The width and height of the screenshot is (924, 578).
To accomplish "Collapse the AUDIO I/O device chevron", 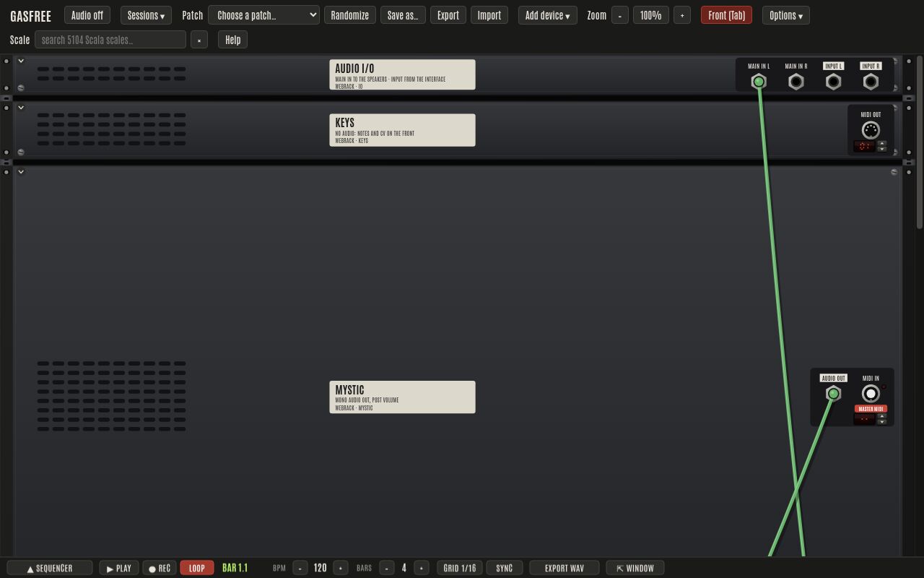I will coord(21,61).
